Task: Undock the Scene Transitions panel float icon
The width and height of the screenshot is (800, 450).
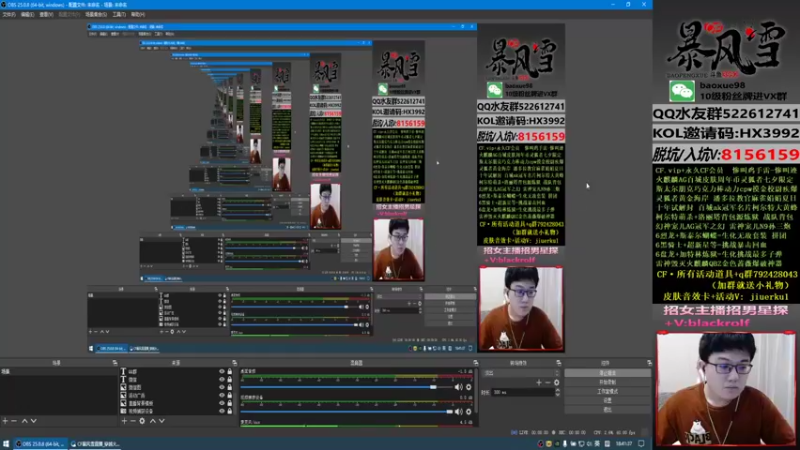Action: click(559, 363)
